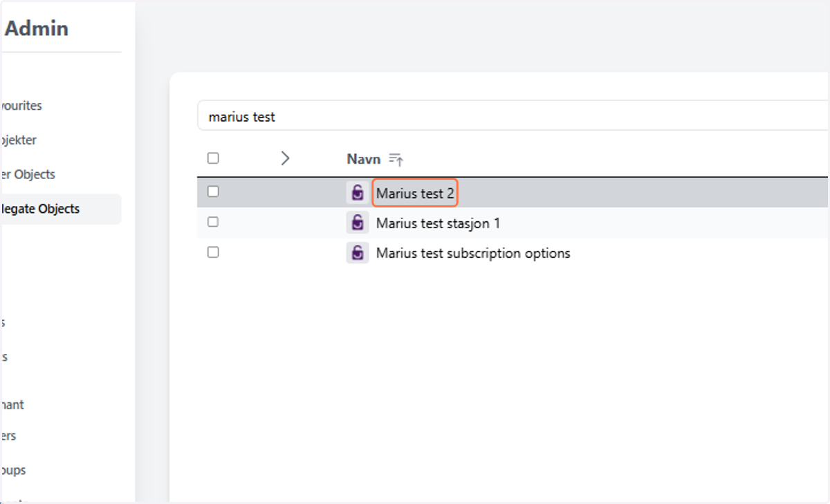Click the Admin heading
The image size is (830, 504).
coord(37,28)
